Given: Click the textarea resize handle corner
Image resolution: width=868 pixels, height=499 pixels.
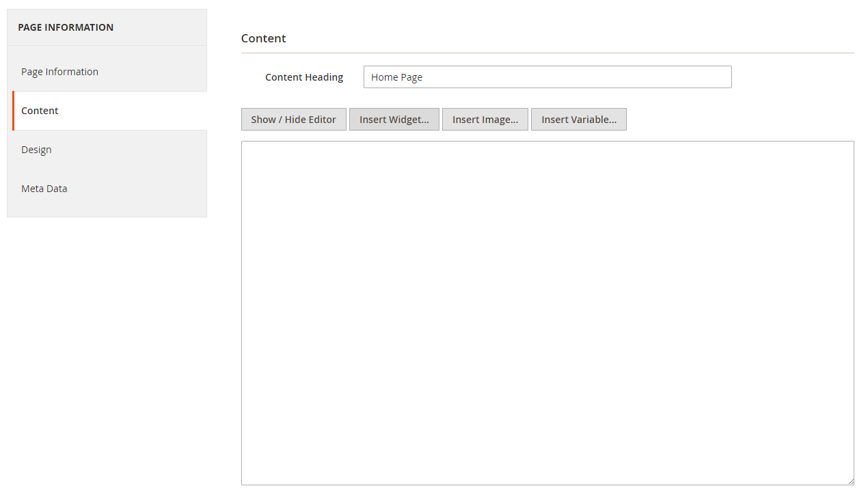Looking at the screenshot, I should pos(850,481).
